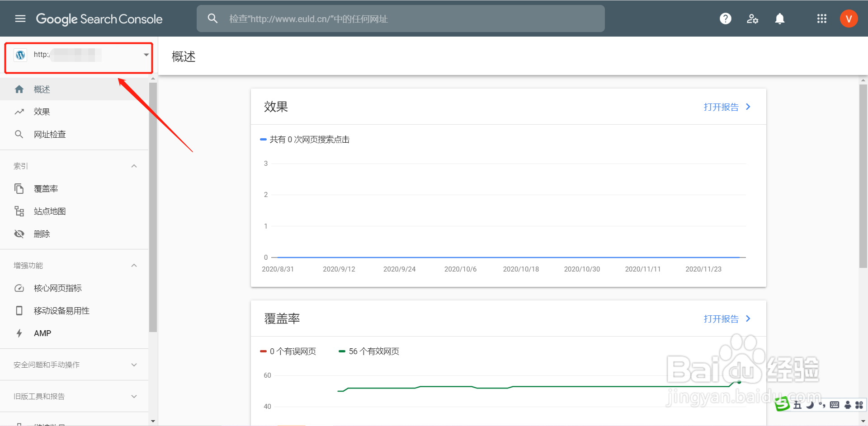Open the 效果 report via 打开报告
The height and width of the screenshot is (426, 868).
722,107
